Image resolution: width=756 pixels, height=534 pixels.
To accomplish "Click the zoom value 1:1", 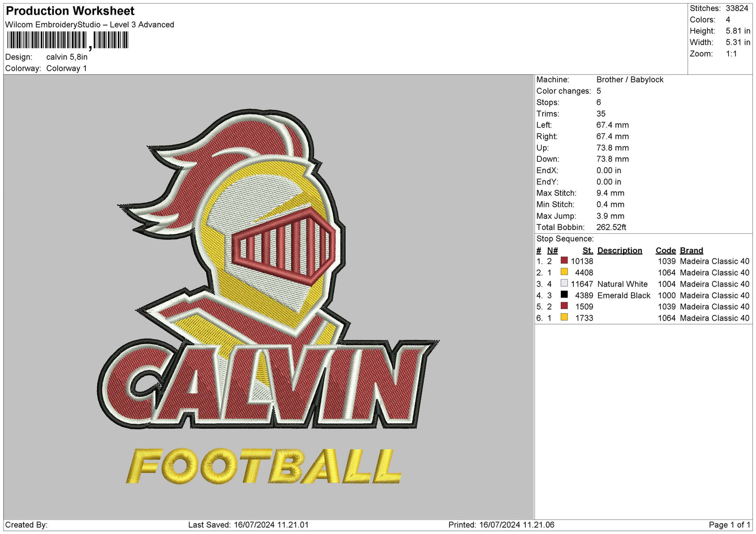I will coord(731,54).
